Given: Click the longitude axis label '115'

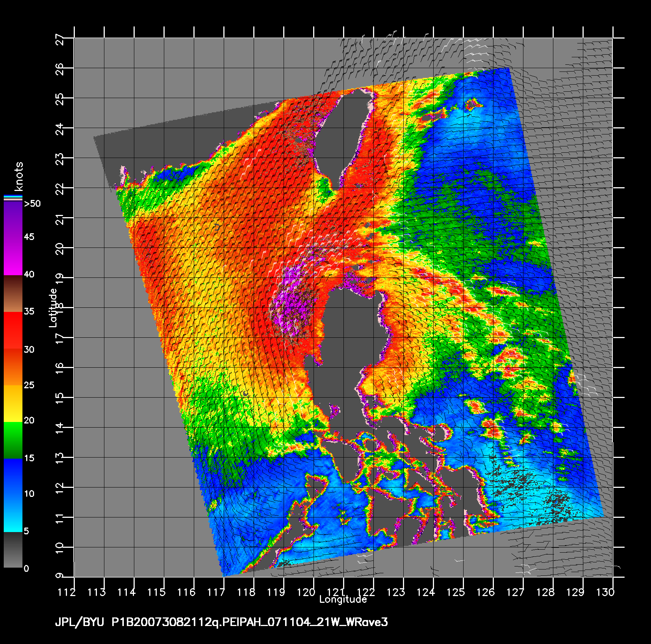Looking at the screenshot, I should pyautogui.click(x=157, y=592).
